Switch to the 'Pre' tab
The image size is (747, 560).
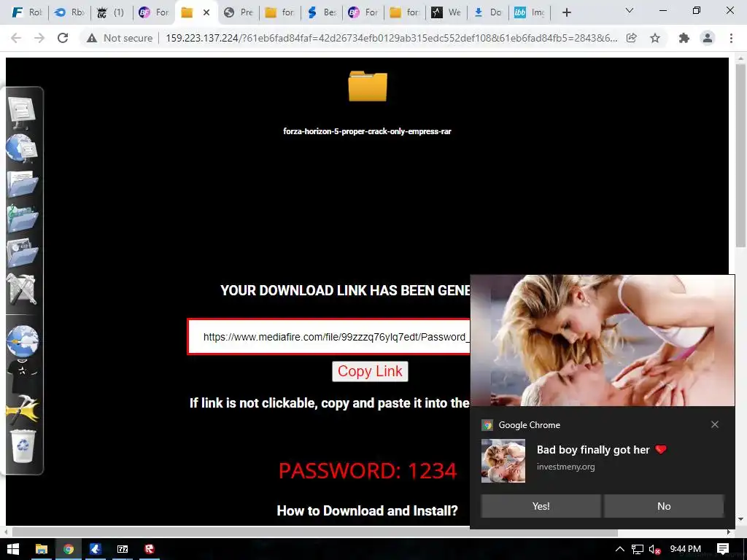pyautogui.click(x=239, y=12)
